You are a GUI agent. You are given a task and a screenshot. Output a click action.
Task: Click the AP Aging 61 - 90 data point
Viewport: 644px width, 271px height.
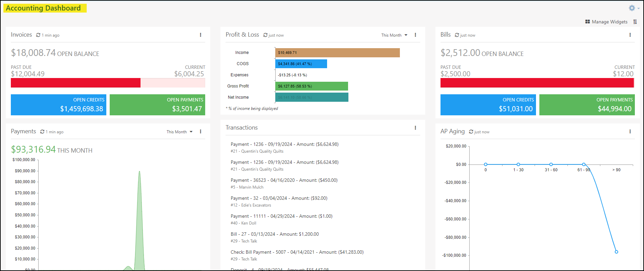point(584,164)
